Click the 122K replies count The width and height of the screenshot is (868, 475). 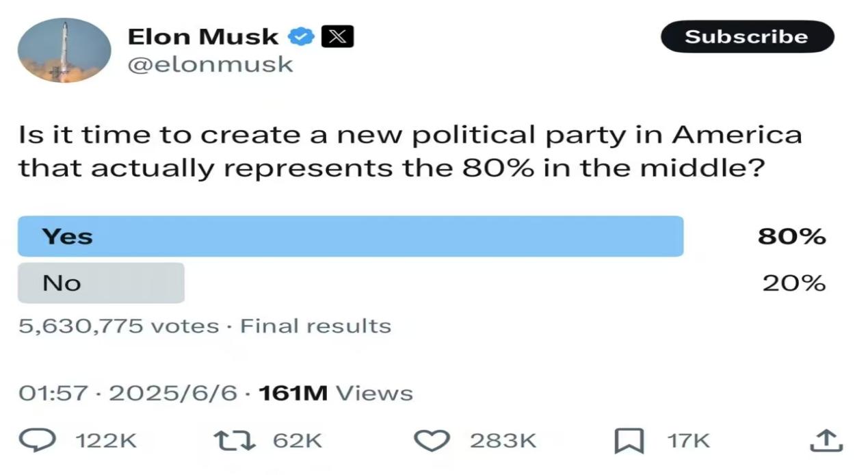(104, 441)
